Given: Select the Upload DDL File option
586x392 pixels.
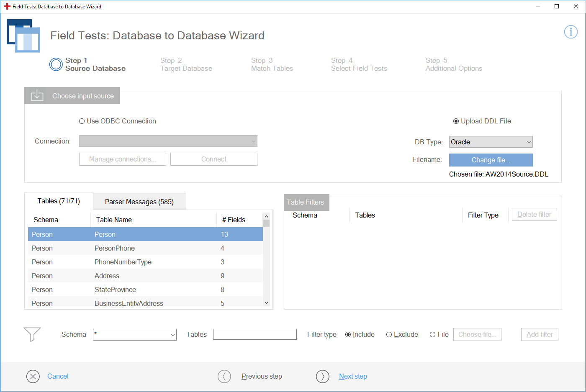Looking at the screenshot, I should (456, 121).
